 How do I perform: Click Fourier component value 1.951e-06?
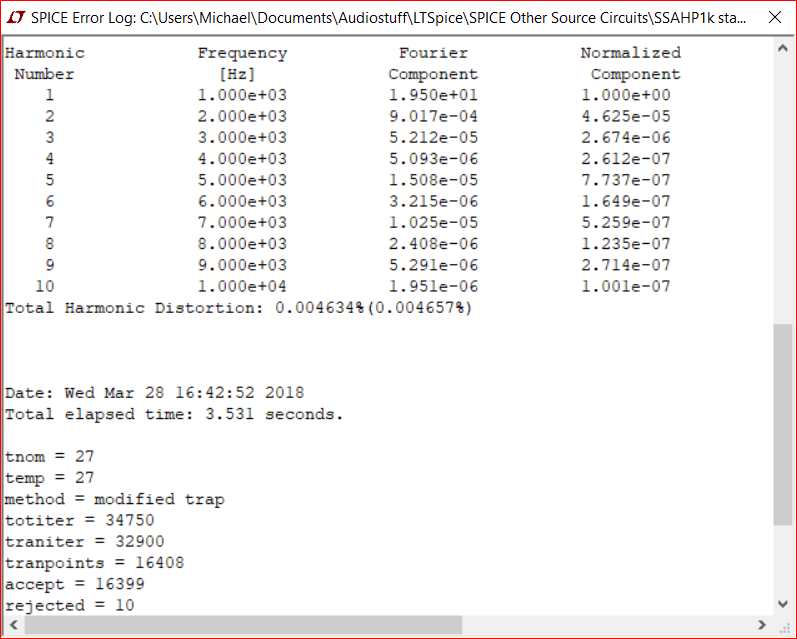point(433,287)
